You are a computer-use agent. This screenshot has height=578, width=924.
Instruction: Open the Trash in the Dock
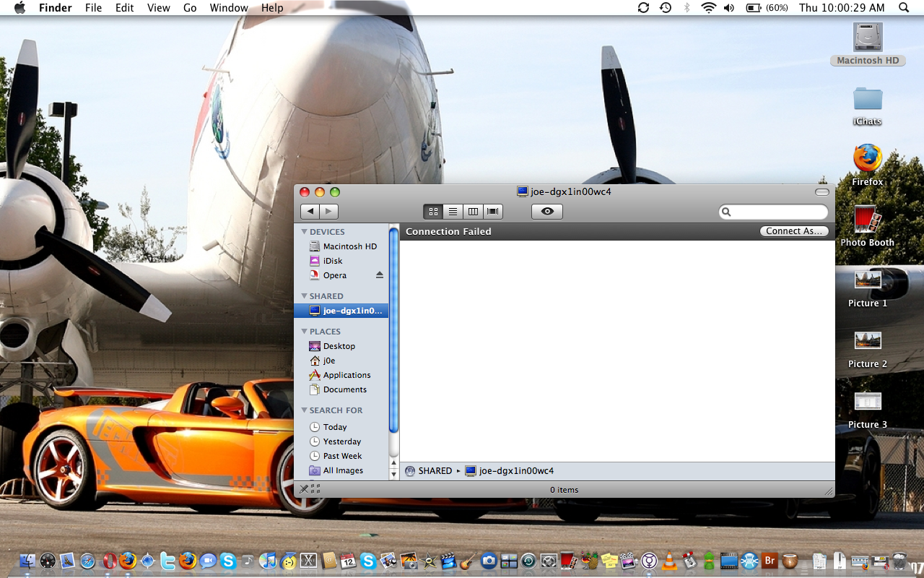tap(899, 561)
